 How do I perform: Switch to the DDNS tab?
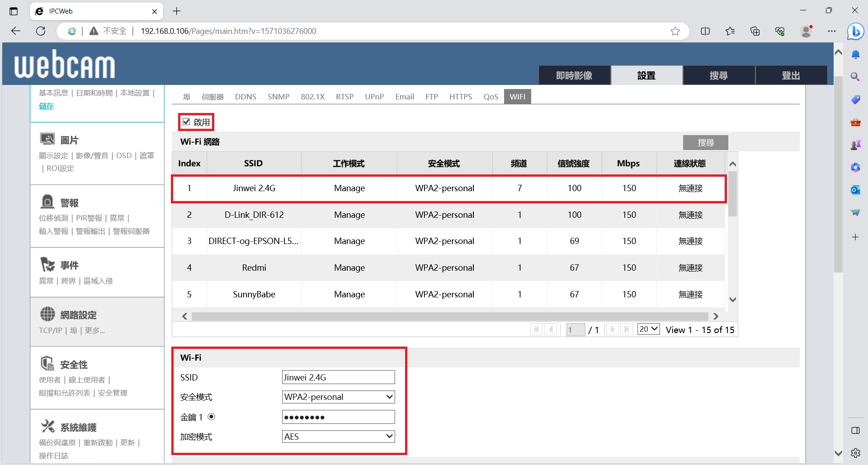tap(245, 97)
